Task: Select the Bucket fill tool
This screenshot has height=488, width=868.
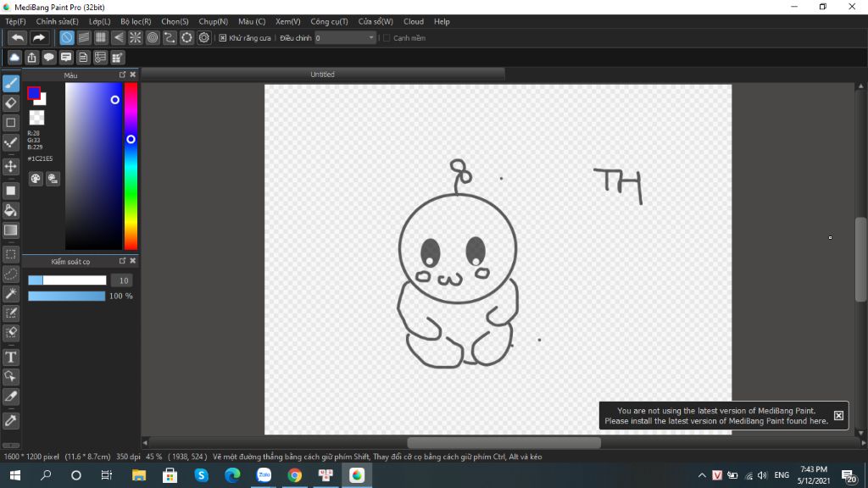Action: coord(11,210)
